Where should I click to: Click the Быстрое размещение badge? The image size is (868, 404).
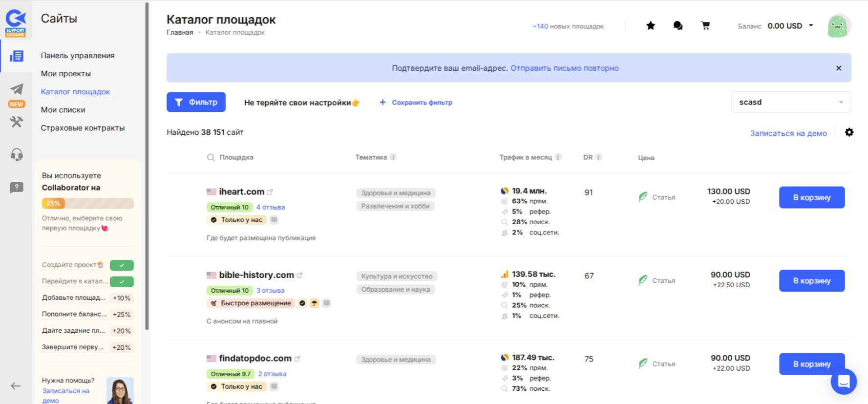point(251,303)
